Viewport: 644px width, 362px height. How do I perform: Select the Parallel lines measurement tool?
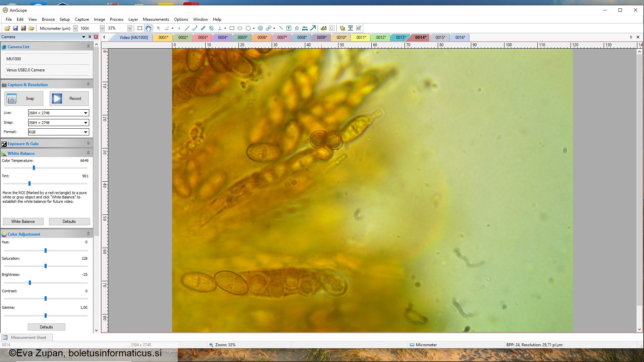[203, 28]
